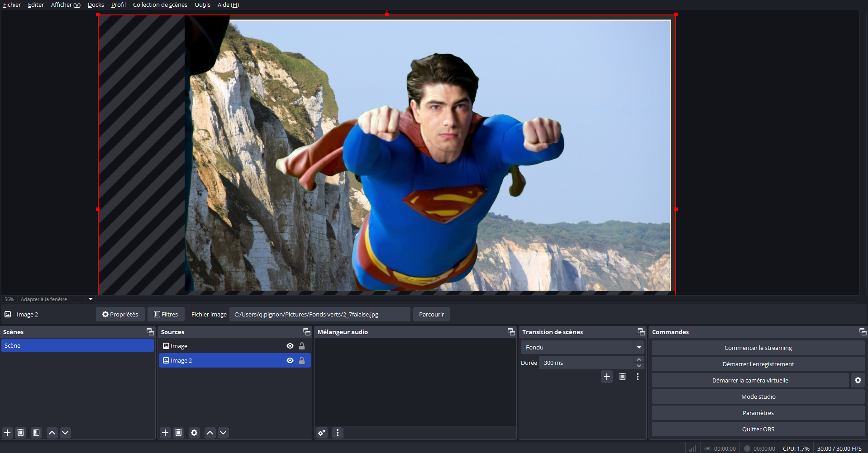Screen dimensions: 868x453
Task: Delete the current scene transition
Action: coord(623,377)
